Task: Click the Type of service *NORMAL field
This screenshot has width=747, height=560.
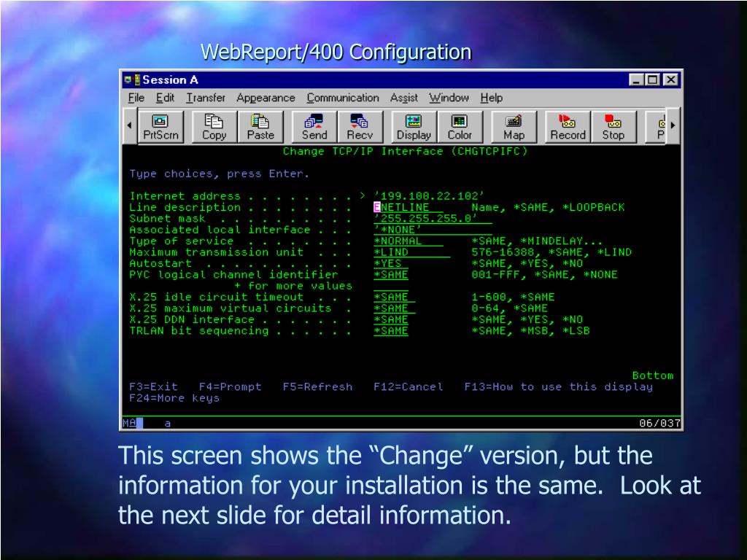Action: [409, 241]
